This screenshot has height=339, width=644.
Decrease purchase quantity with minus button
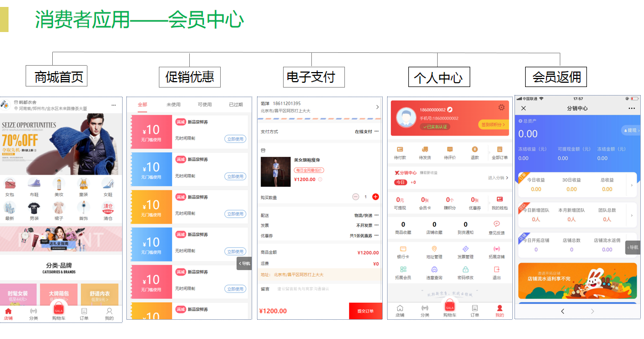[356, 197]
